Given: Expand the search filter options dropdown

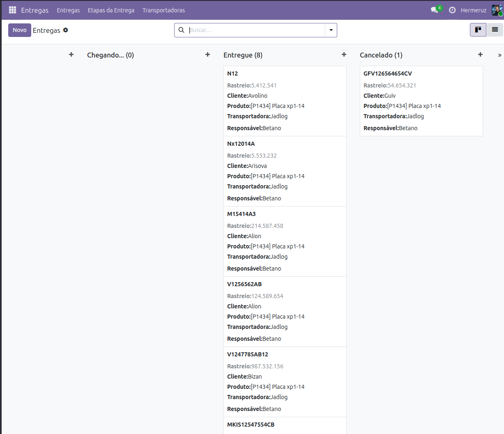Looking at the screenshot, I should pyautogui.click(x=331, y=30).
